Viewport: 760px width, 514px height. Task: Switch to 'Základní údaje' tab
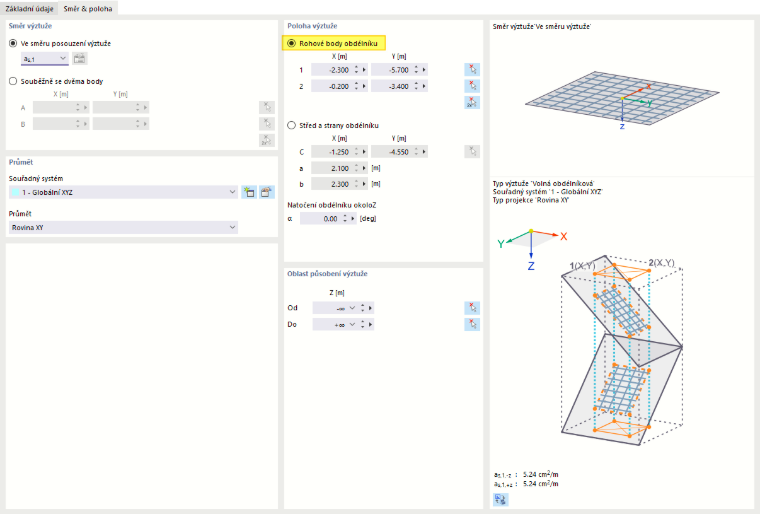coord(30,9)
